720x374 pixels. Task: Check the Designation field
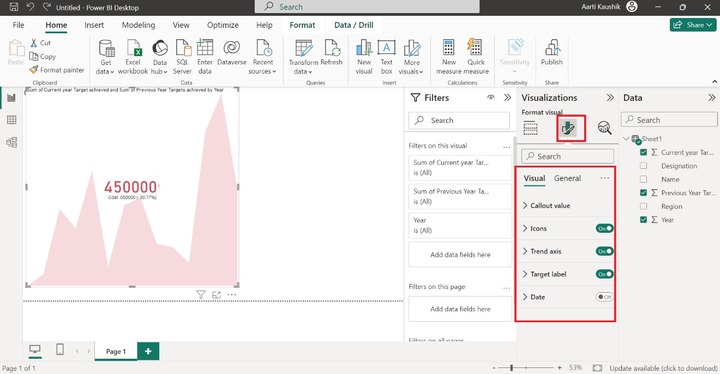[x=643, y=166]
